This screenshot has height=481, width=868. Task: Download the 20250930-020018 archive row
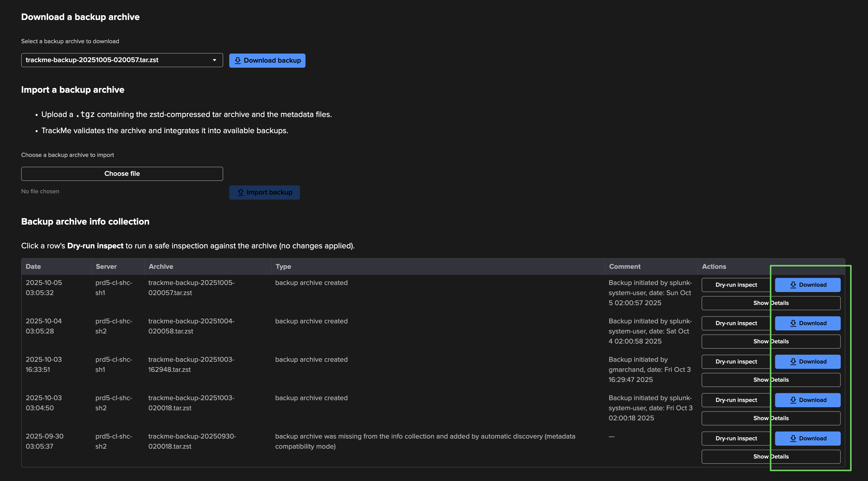point(807,439)
